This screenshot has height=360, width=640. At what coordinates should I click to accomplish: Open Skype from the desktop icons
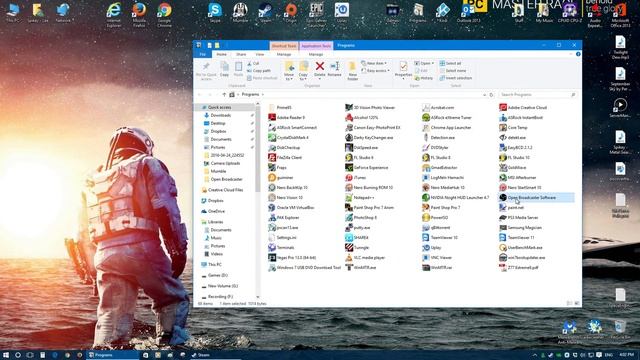click(x=215, y=12)
